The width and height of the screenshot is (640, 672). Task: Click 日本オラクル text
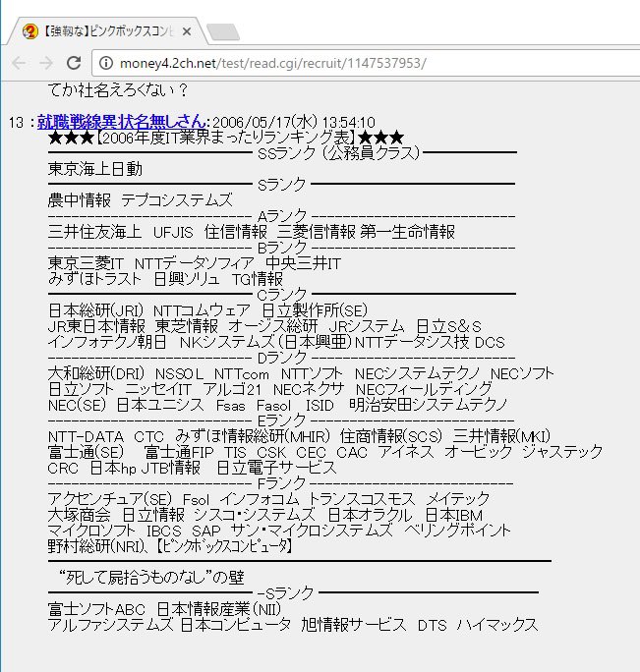tap(371, 515)
